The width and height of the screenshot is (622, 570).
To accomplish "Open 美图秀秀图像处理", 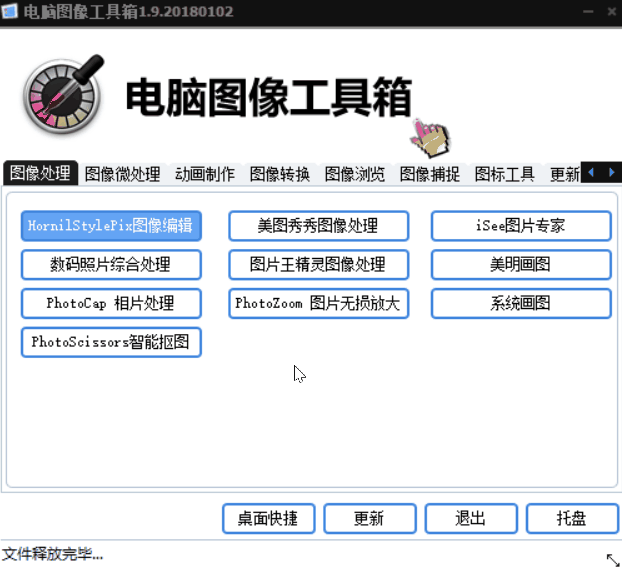I will click(319, 226).
